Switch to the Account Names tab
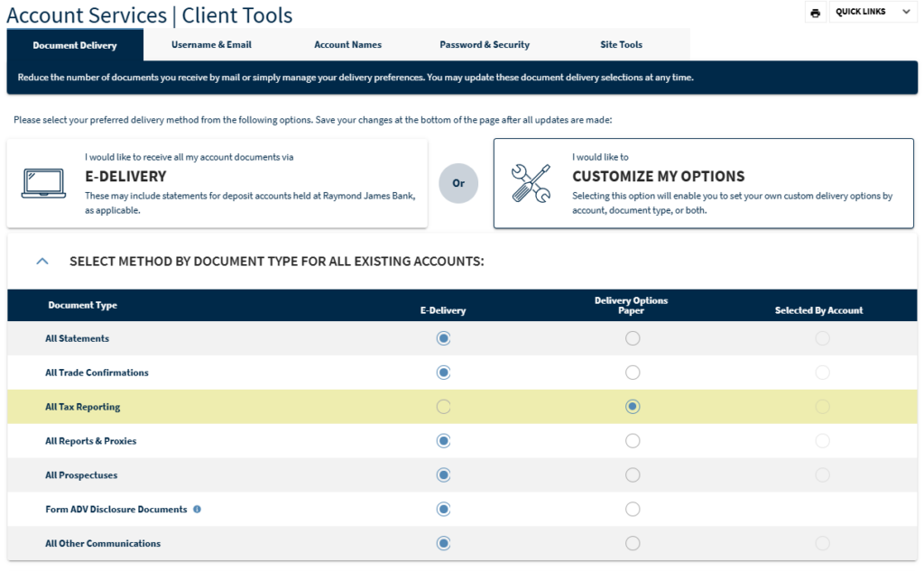The image size is (924, 571). pos(347,45)
